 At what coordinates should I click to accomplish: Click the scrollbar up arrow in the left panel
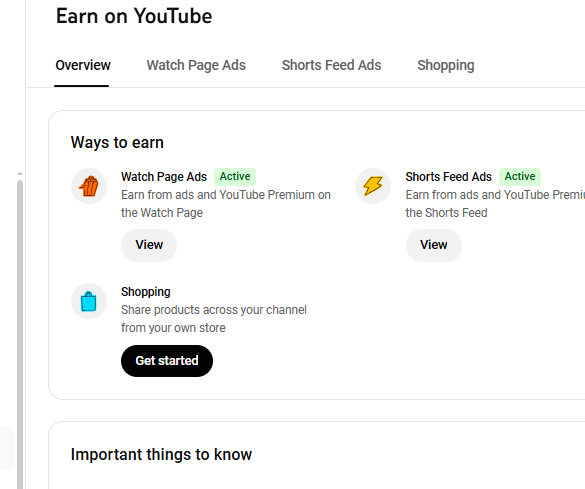click(x=20, y=174)
